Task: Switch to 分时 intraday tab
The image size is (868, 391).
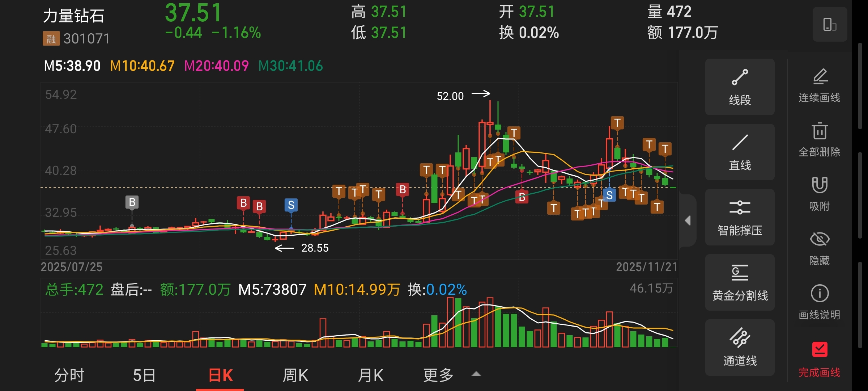Action: pyautogui.click(x=69, y=375)
